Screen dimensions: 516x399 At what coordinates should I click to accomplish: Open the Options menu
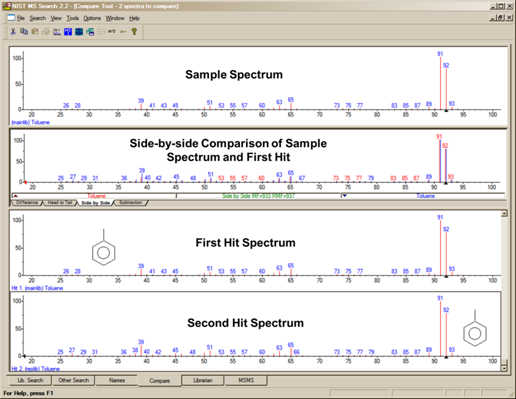pos(92,18)
